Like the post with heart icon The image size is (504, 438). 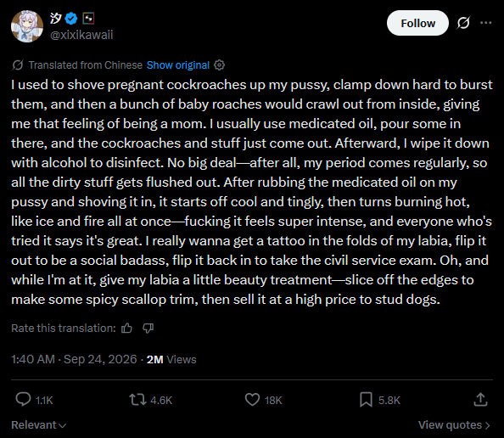(x=252, y=400)
